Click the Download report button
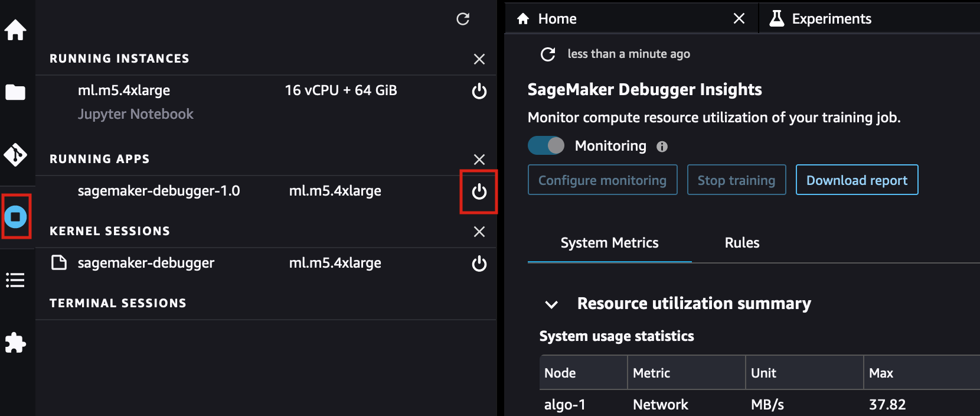The height and width of the screenshot is (416, 980). pos(857,180)
